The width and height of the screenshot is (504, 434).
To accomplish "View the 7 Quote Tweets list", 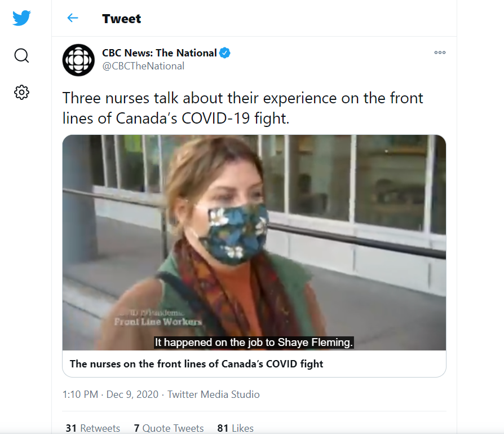I will click(x=169, y=428).
